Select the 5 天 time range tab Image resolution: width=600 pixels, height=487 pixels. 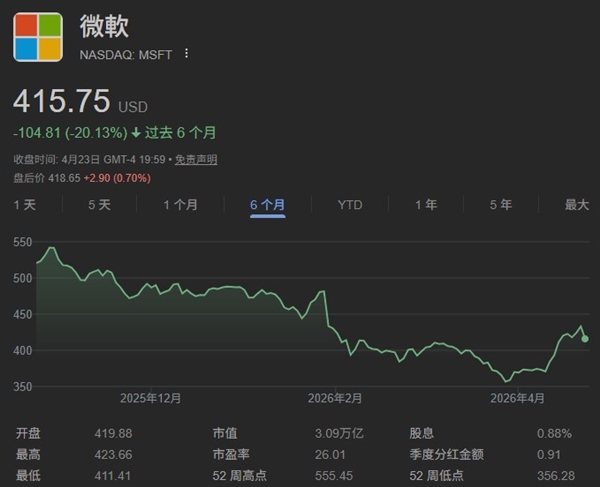pyautogui.click(x=99, y=204)
